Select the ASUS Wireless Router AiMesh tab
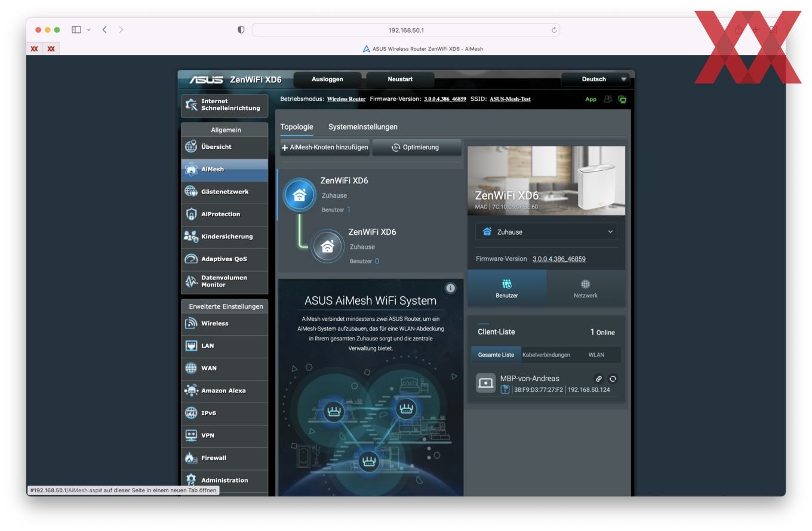The height and width of the screenshot is (531, 812). coord(423,49)
